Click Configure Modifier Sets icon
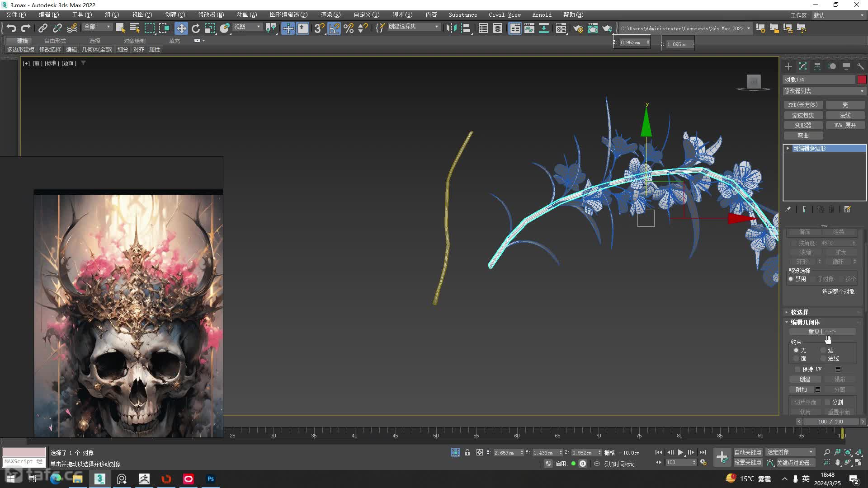 (847, 209)
